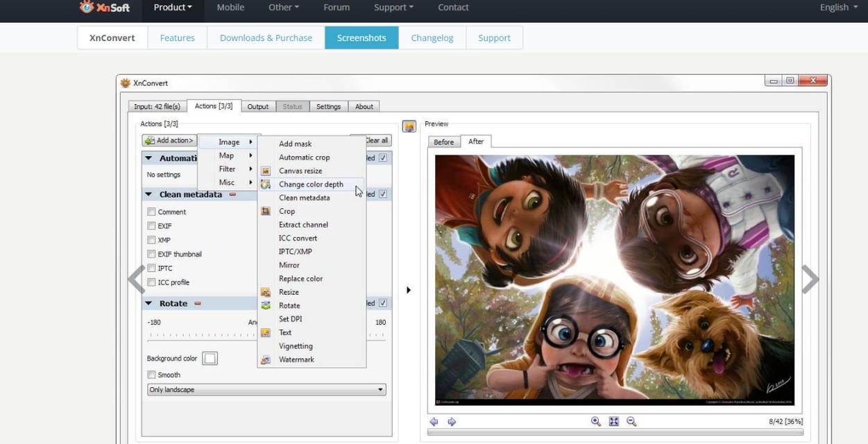Click the Resize action icon
Screen dimensions: 868x444
point(265,292)
